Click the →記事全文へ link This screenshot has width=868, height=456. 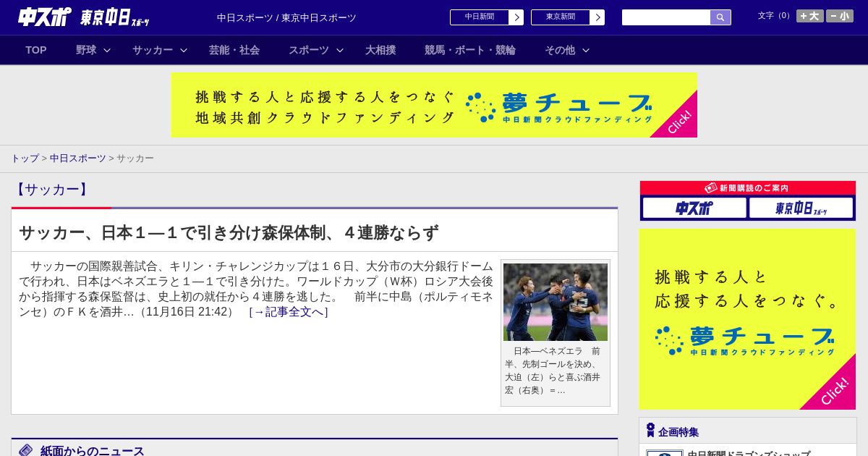(289, 312)
